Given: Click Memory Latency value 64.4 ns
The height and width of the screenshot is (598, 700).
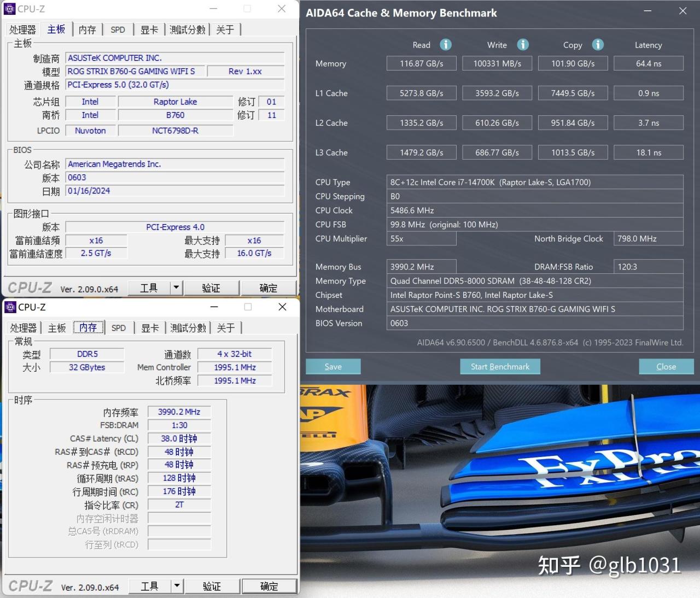Looking at the screenshot, I should pyautogui.click(x=649, y=63).
